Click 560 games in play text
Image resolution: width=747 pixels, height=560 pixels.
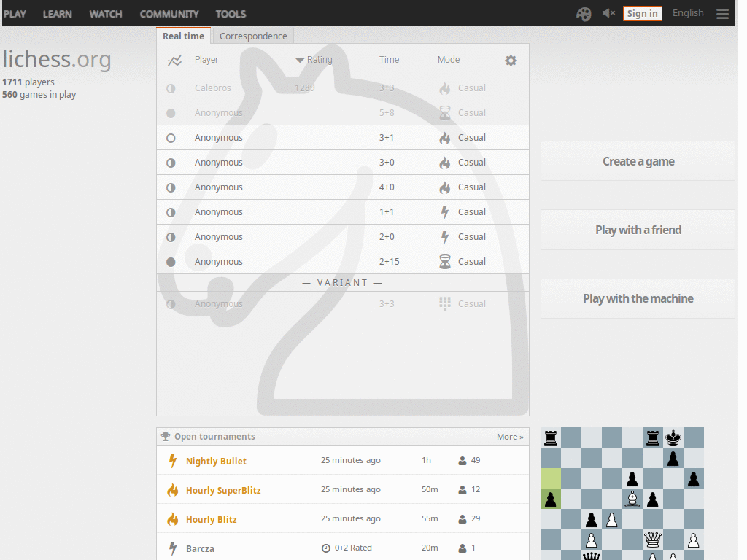pos(39,94)
